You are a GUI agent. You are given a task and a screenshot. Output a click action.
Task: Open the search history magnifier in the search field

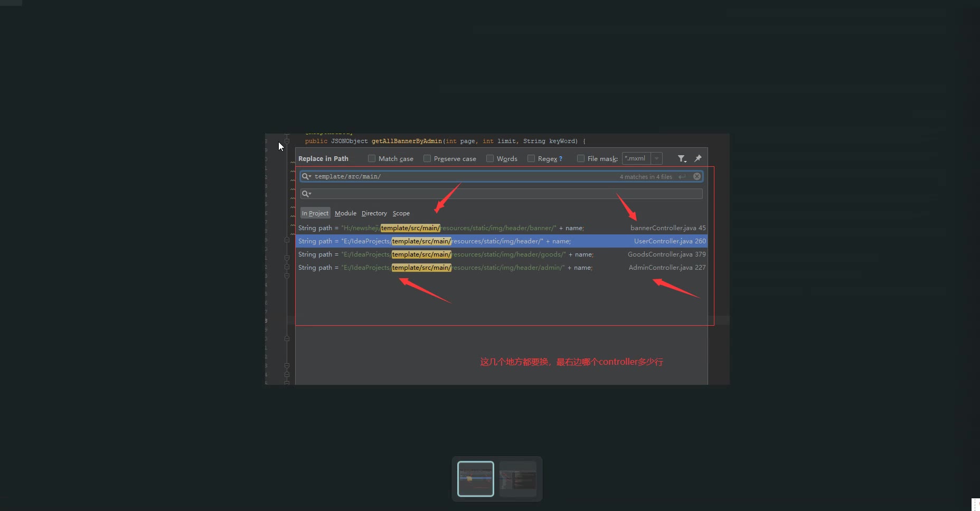pos(306,176)
